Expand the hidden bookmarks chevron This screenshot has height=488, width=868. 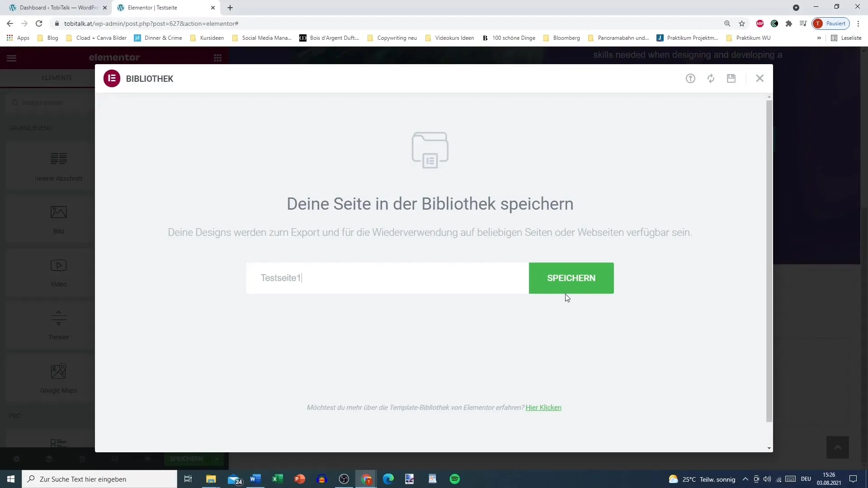[819, 38]
